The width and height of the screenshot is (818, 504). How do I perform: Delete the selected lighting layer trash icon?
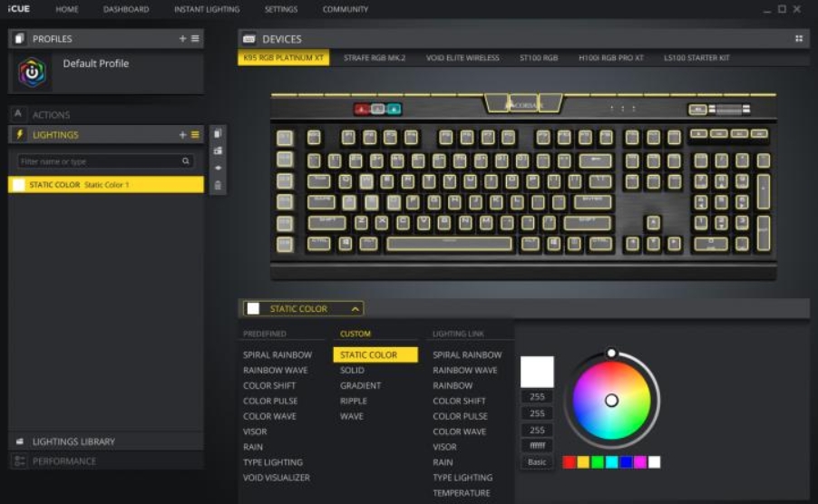218,185
